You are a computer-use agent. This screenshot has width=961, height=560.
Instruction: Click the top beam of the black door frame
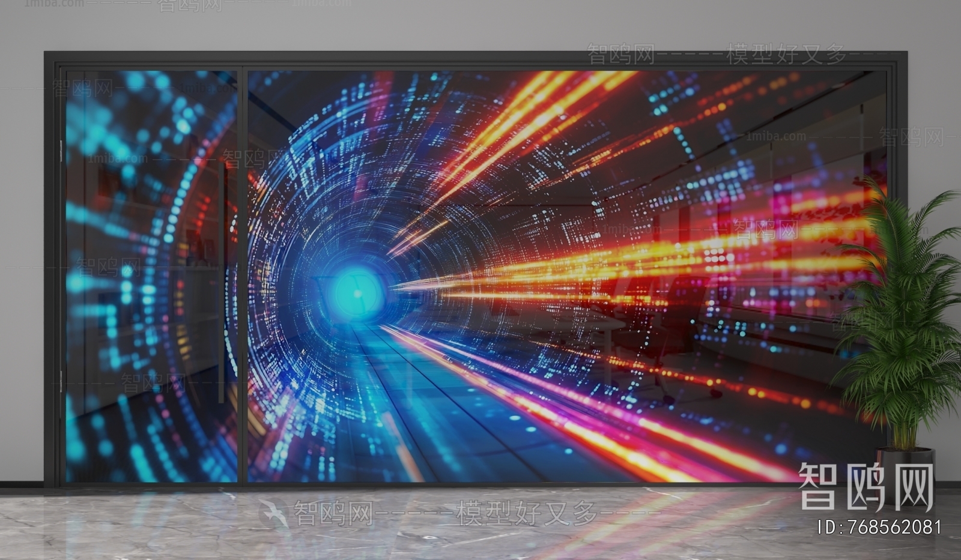point(474,59)
